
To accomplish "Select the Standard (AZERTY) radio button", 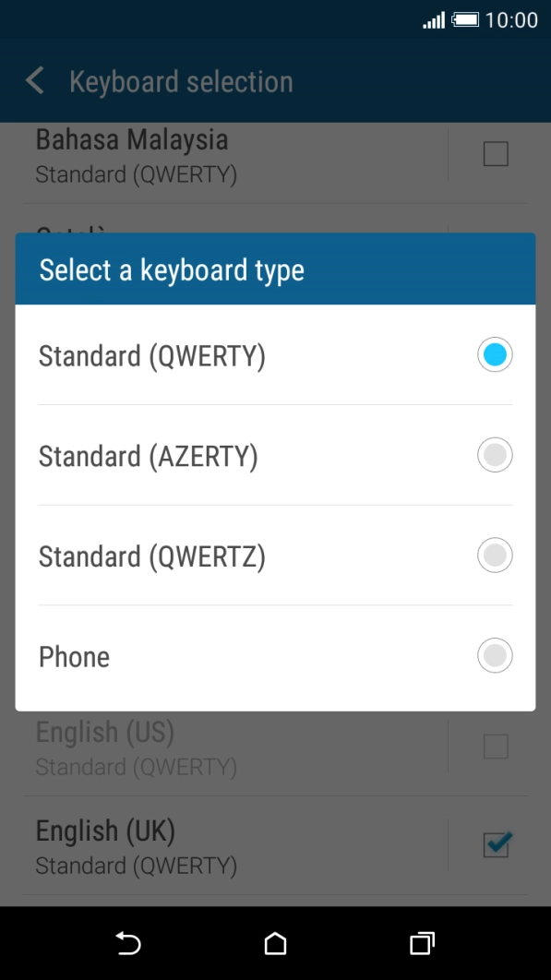I will click(495, 454).
